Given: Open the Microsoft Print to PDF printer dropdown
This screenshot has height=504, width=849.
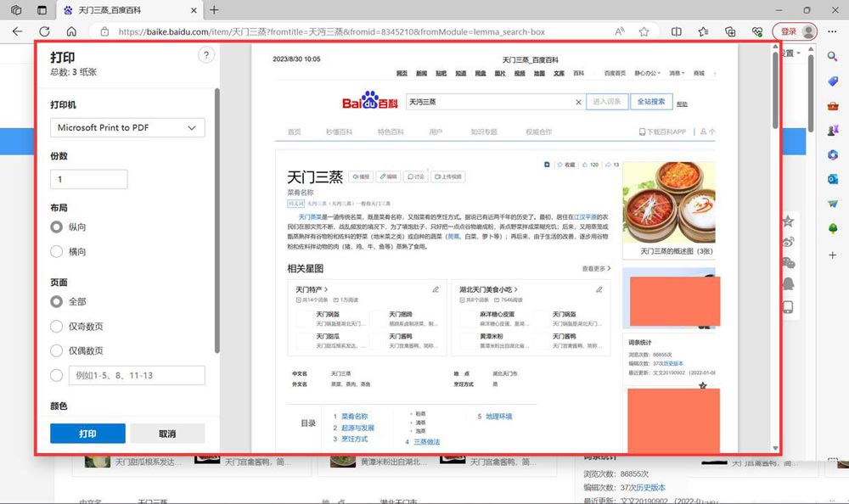Looking at the screenshot, I should point(128,128).
